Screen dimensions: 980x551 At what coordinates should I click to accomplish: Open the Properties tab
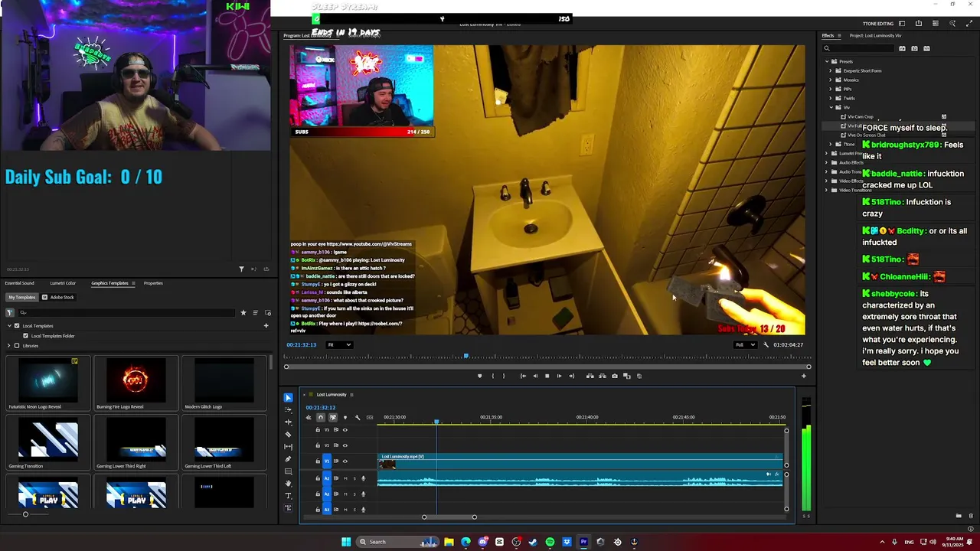(153, 283)
